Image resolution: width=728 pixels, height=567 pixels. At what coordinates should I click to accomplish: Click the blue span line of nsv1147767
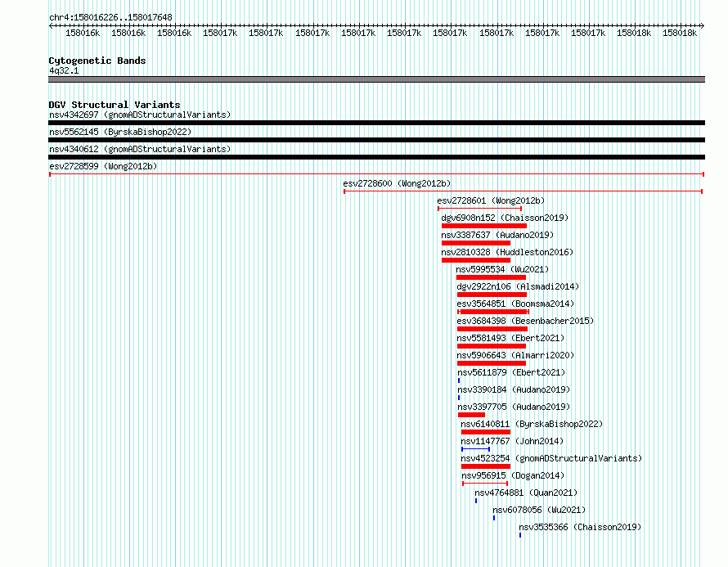pos(475,449)
